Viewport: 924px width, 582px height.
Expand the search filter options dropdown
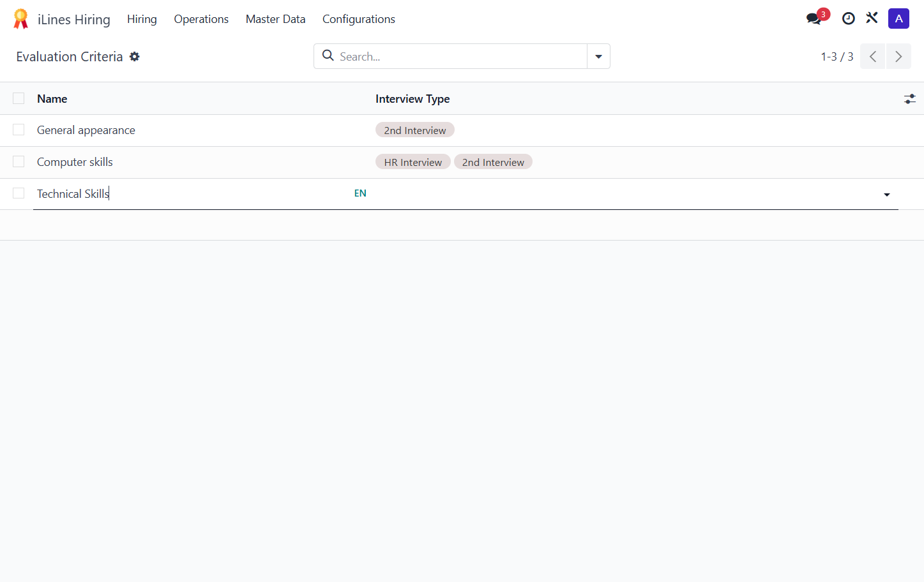pyautogui.click(x=598, y=56)
